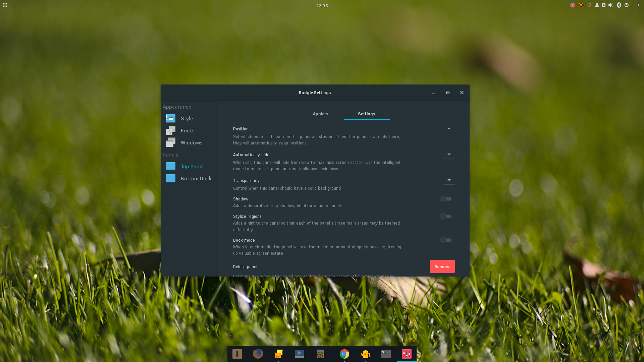Open the speaker music app in dock
This screenshot has width=644, height=362.
[320, 354]
